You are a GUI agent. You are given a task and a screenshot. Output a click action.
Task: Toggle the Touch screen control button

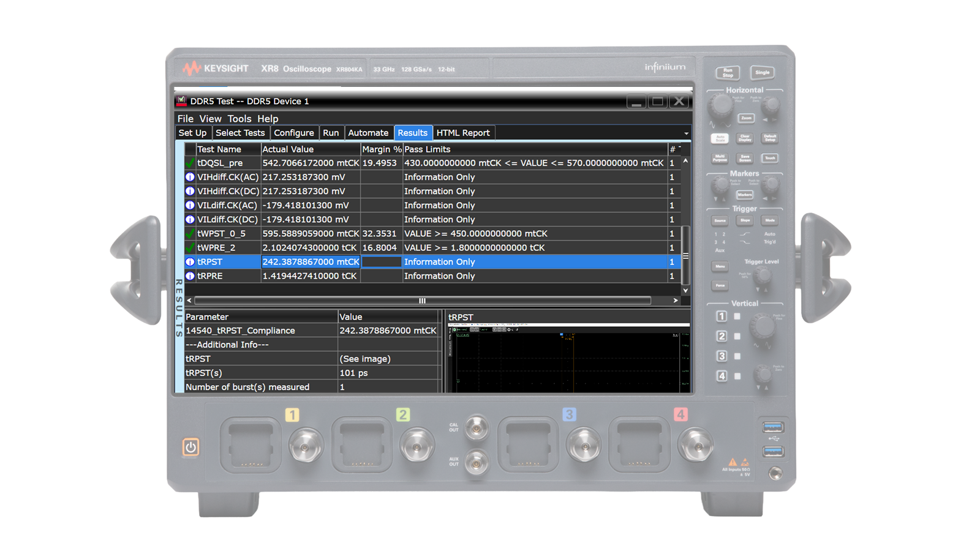click(769, 158)
